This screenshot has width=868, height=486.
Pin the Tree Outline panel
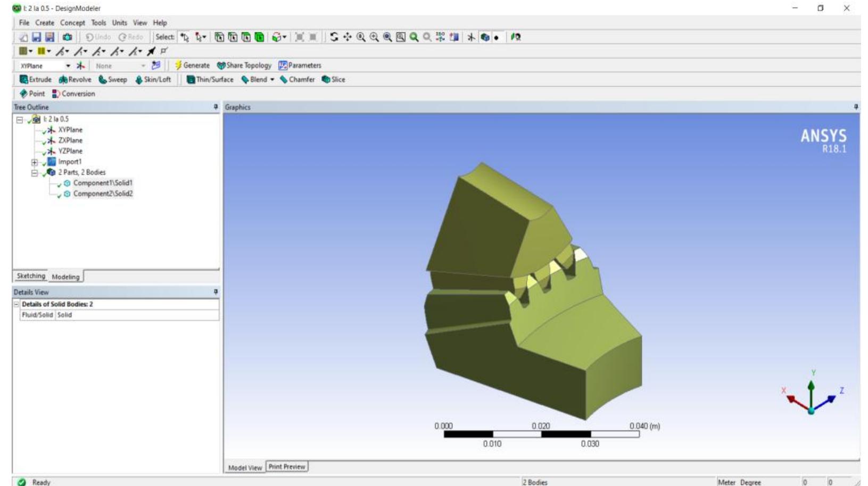tap(216, 107)
